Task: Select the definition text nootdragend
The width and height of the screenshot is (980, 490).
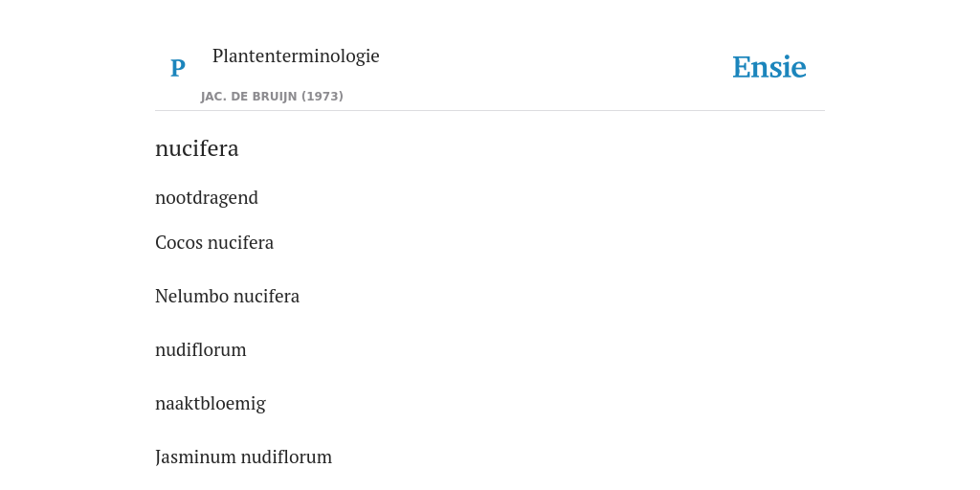Action: pyautogui.click(x=207, y=197)
